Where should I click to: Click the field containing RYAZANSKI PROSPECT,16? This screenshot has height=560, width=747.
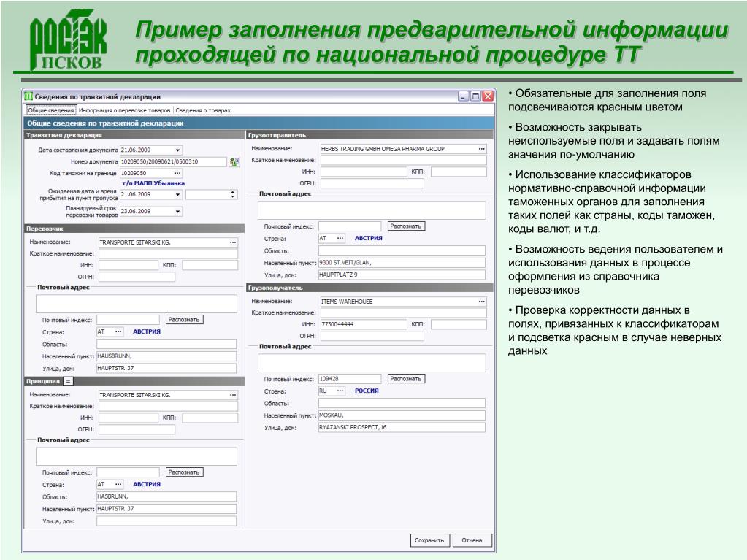402,428
